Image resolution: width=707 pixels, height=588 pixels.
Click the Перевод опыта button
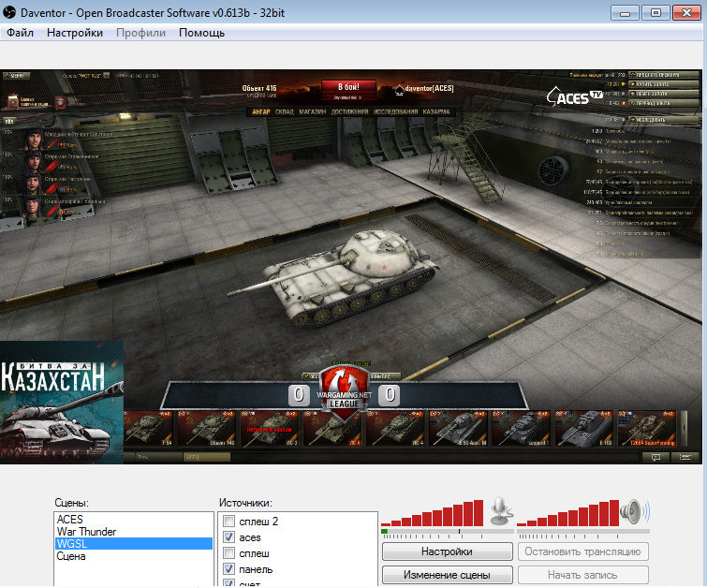coord(664,103)
